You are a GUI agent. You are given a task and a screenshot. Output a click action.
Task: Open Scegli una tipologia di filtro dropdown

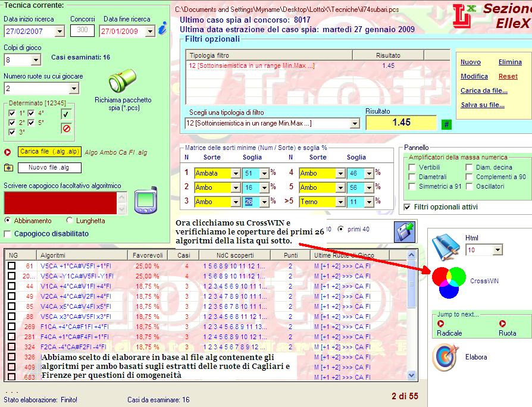[355, 123]
